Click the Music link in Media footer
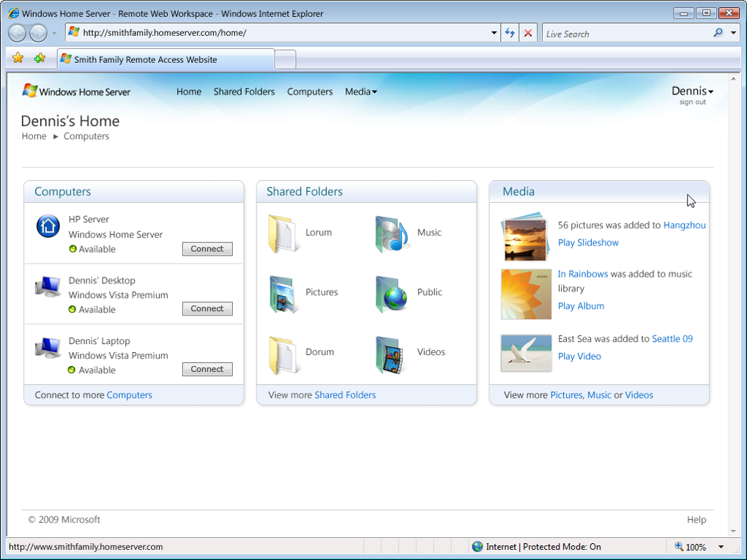Image resolution: width=747 pixels, height=560 pixels. point(599,395)
